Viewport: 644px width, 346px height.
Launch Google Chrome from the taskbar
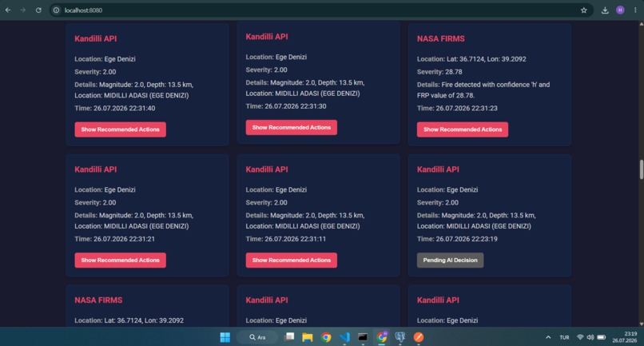326,337
